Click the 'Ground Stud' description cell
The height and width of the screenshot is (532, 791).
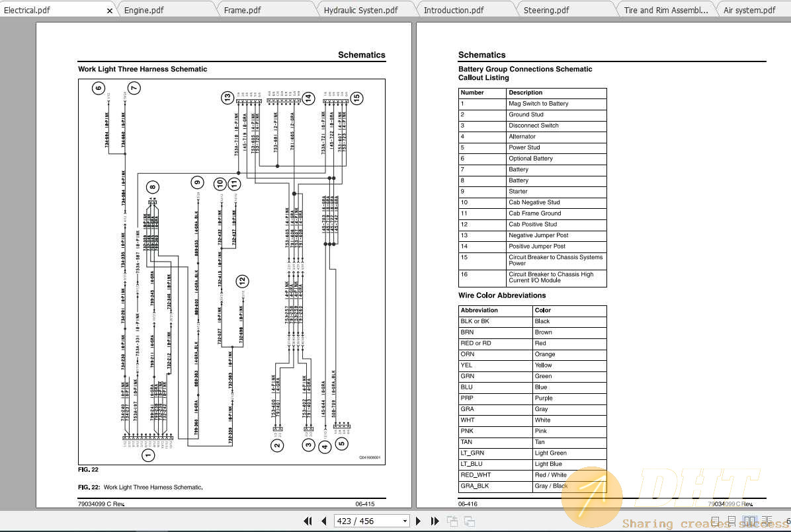[x=556, y=115]
